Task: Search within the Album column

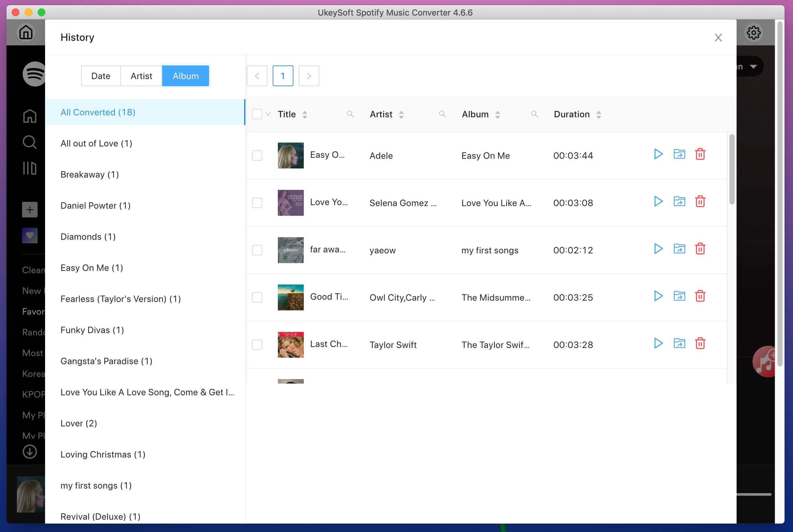Action: pos(534,114)
